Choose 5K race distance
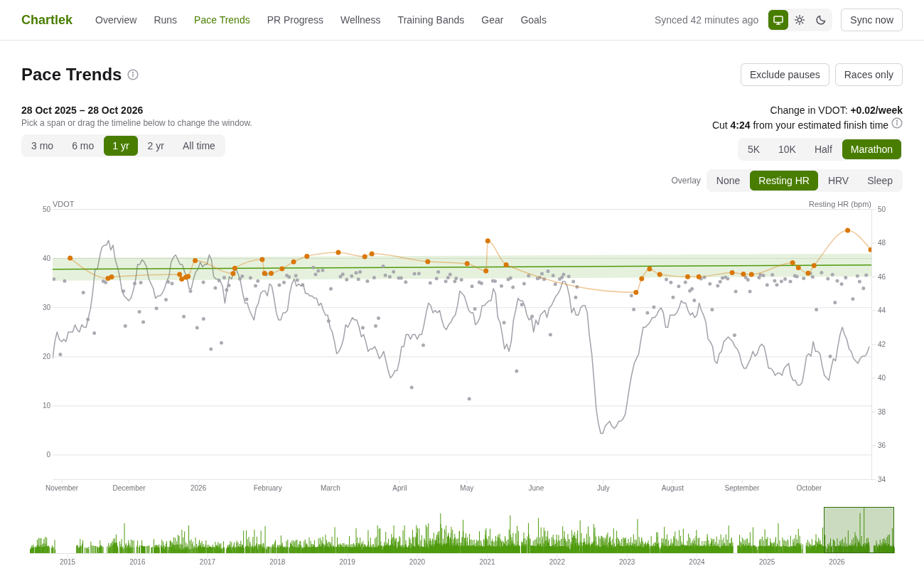Screen dimensions: 924x583 [x=753, y=149]
